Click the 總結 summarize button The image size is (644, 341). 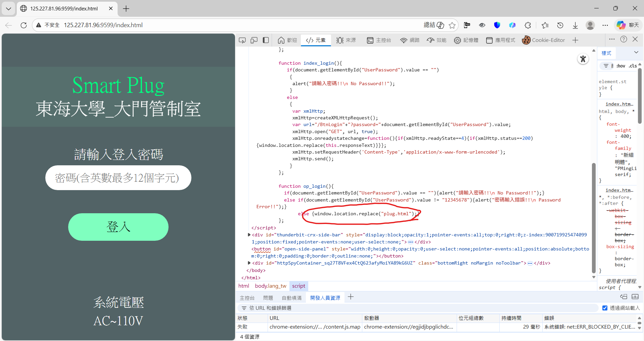434,25
